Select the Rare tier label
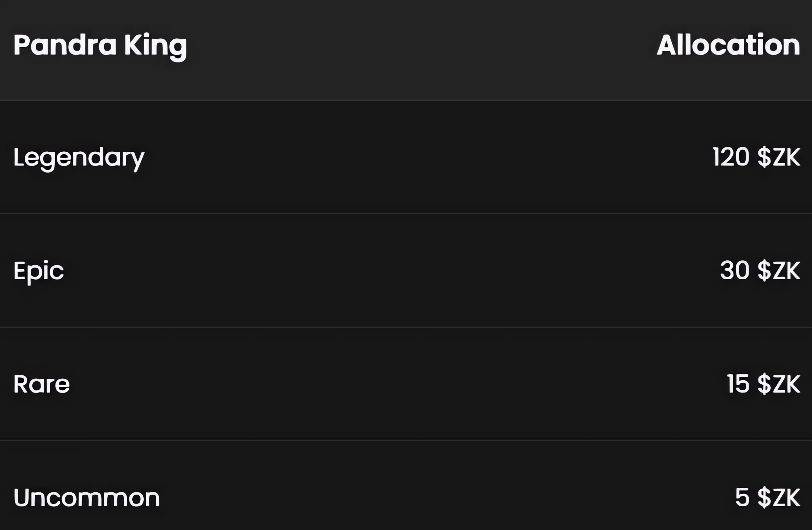This screenshot has height=530, width=812. pos(41,384)
